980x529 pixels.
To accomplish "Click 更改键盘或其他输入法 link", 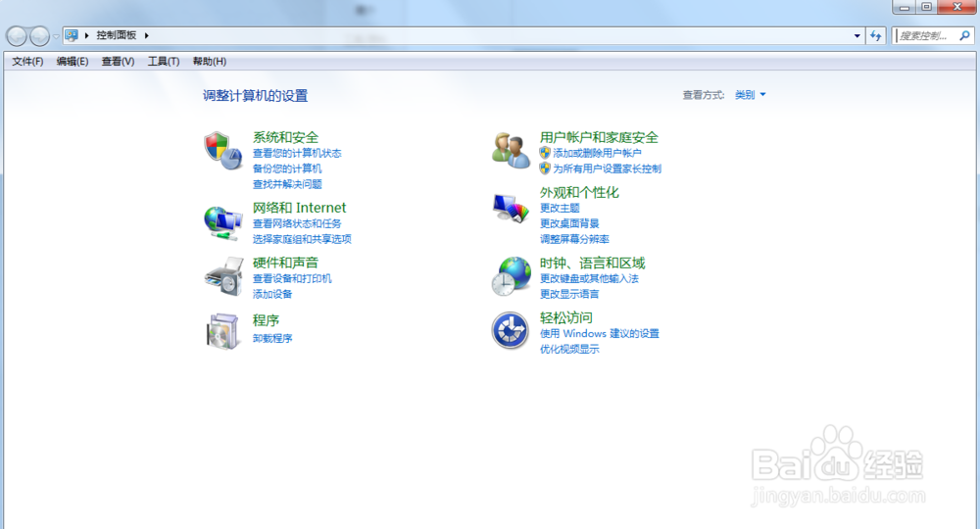I will pyautogui.click(x=589, y=278).
